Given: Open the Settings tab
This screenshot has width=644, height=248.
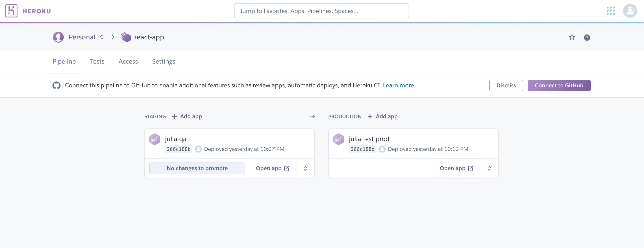Looking at the screenshot, I should (163, 61).
